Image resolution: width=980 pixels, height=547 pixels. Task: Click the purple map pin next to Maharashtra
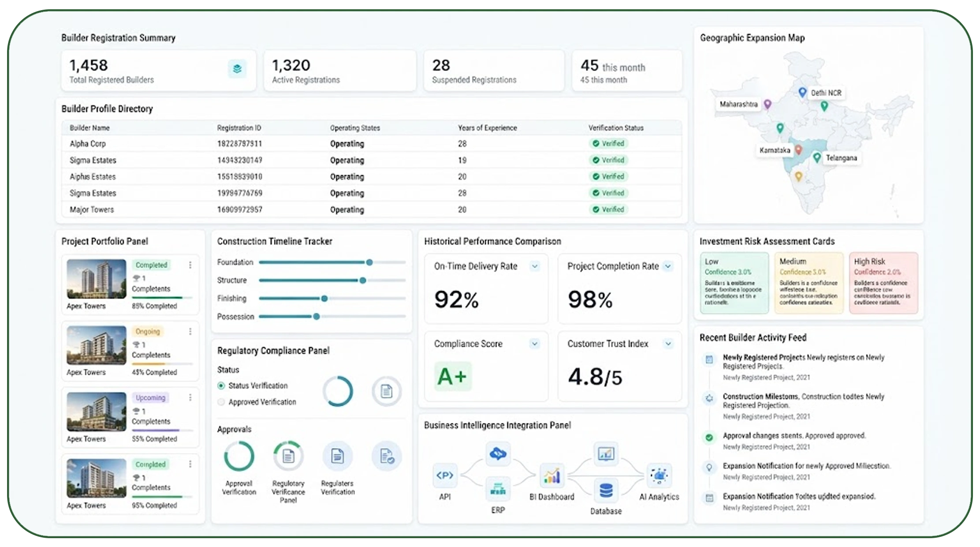[768, 104]
